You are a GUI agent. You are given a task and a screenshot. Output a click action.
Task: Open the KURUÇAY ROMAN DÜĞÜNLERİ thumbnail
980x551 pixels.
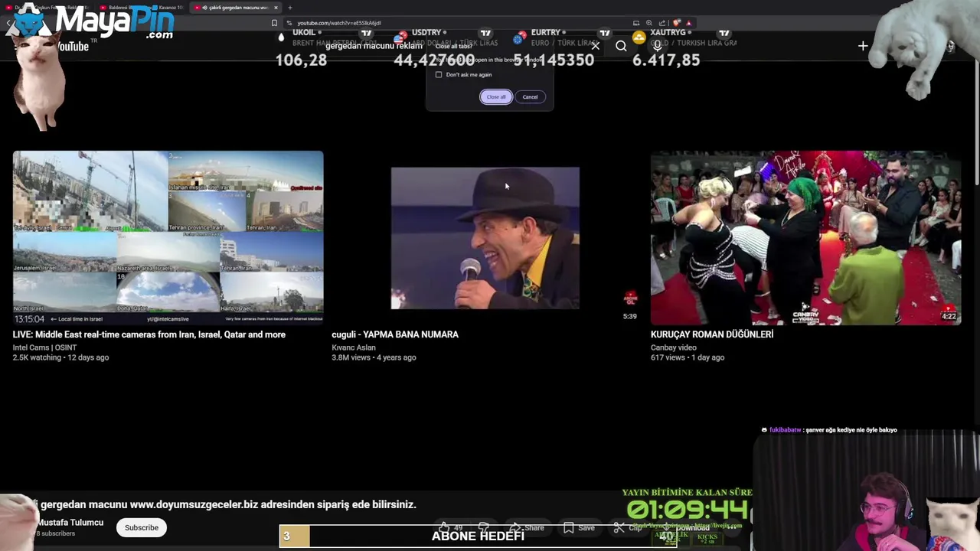click(x=805, y=238)
